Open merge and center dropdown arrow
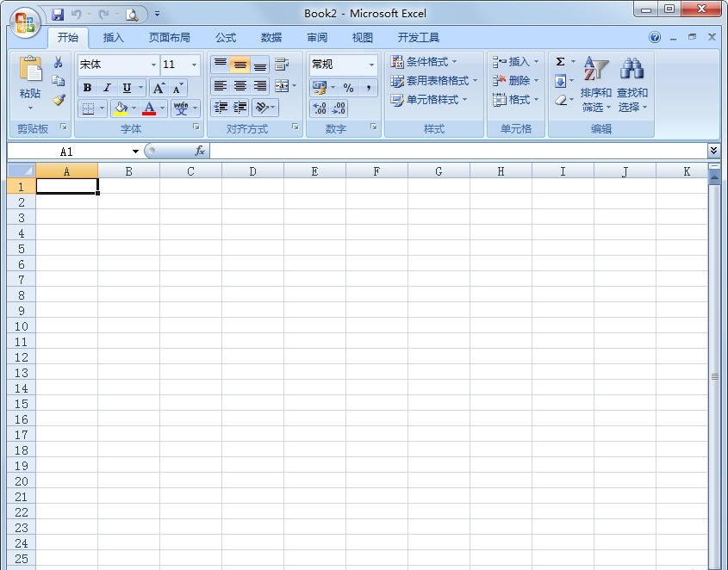 (295, 86)
